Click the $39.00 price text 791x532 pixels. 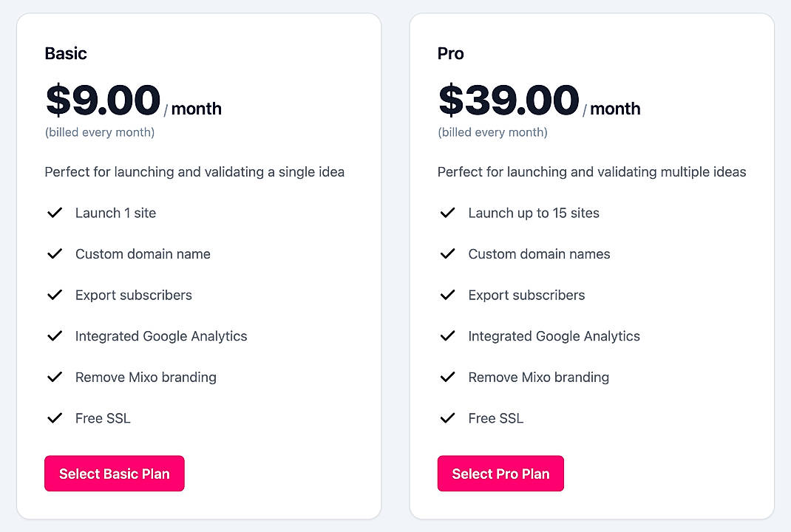[x=507, y=98]
